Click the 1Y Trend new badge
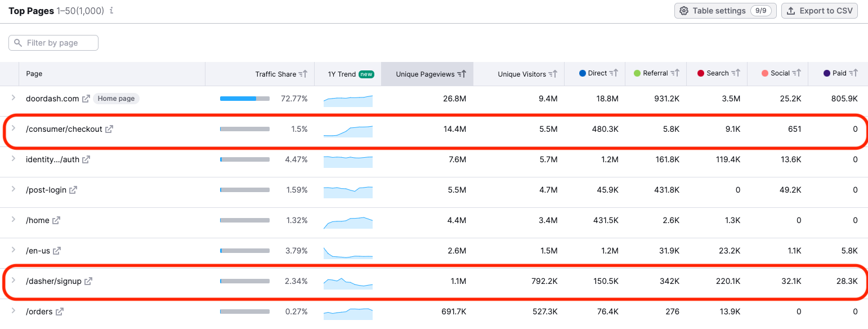 (x=366, y=74)
